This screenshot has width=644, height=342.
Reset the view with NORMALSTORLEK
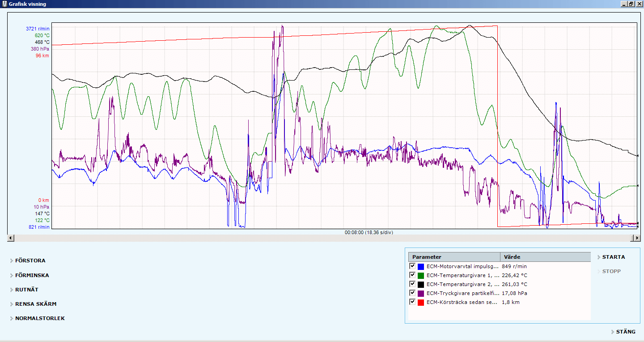pyautogui.click(x=40, y=318)
